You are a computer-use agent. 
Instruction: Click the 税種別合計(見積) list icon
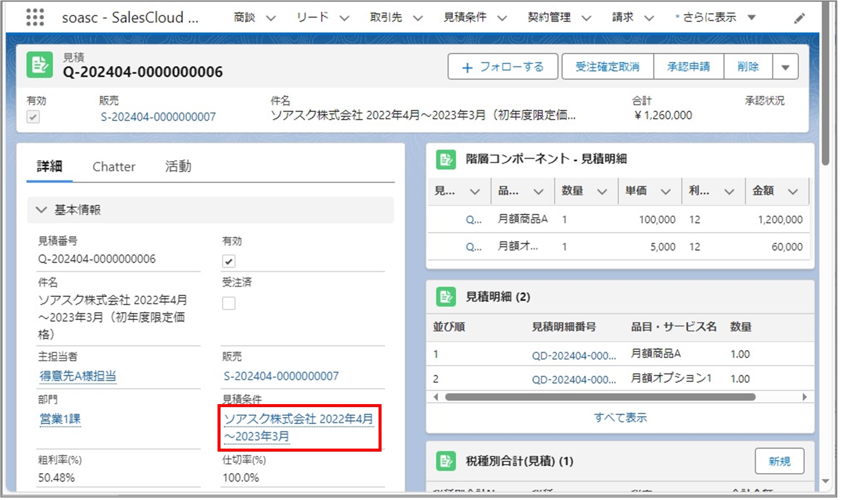[446, 461]
